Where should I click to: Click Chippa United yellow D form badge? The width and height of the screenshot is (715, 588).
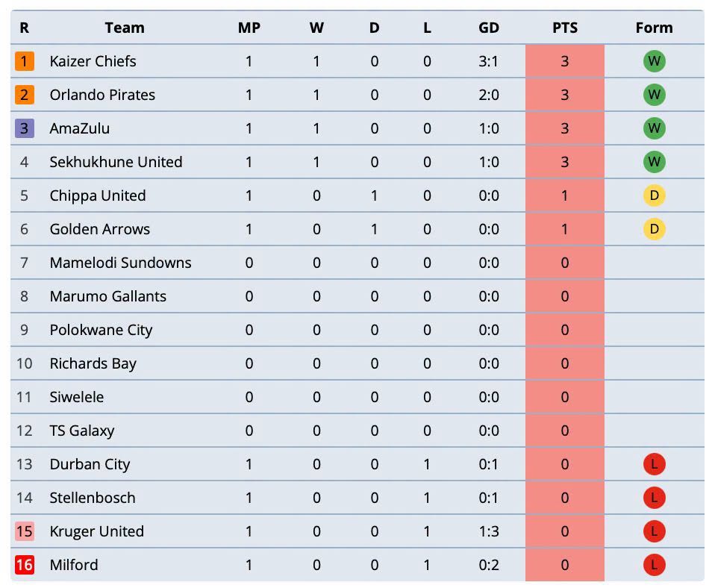point(654,196)
